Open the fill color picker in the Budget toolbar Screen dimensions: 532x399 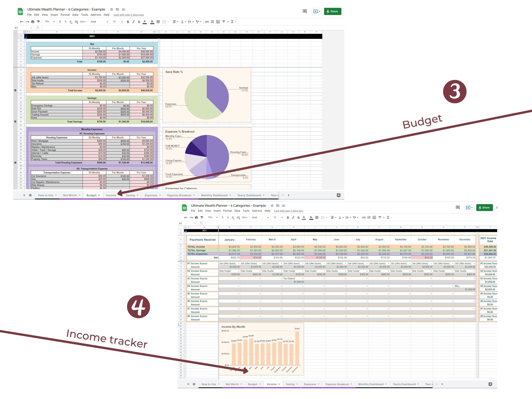152,22
